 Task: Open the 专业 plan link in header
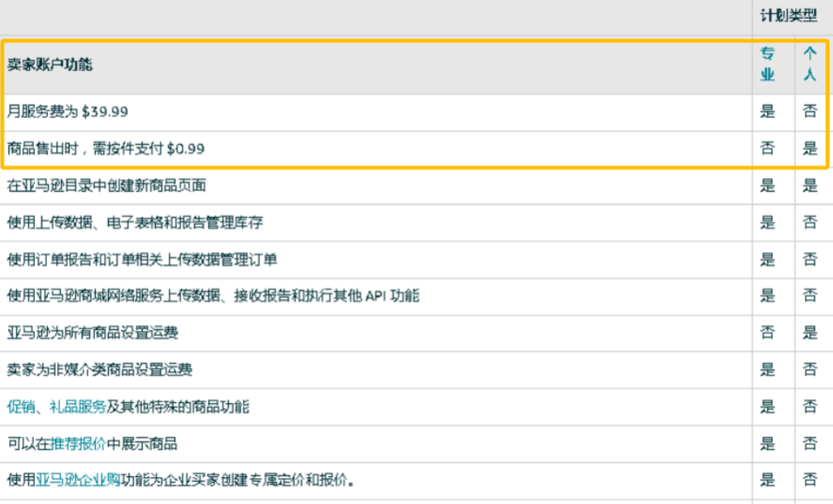click(x=767, y=64)
